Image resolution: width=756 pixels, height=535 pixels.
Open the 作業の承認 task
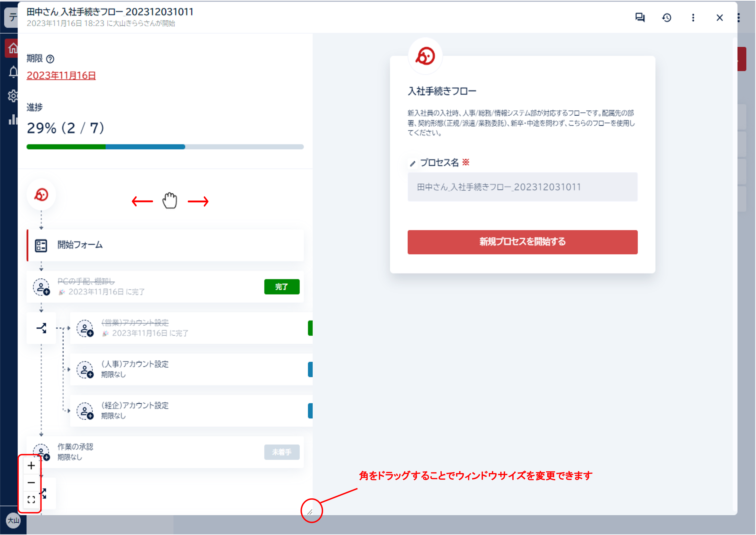[165, 452]
